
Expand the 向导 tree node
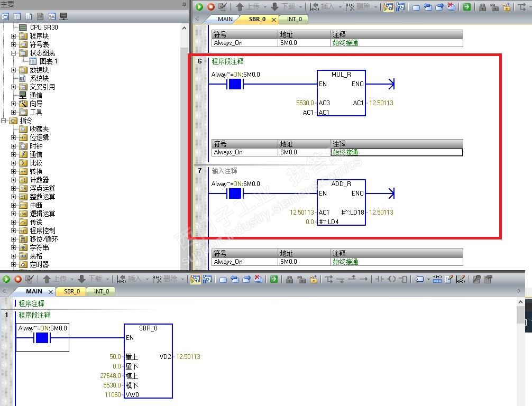13,104
